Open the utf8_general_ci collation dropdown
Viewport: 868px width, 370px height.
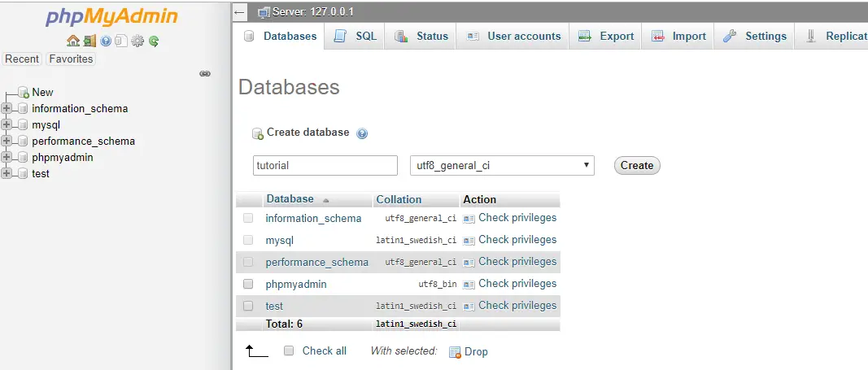coord(502,165)
